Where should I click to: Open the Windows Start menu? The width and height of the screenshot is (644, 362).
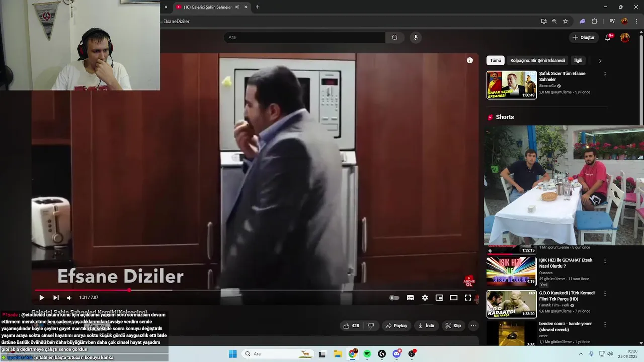point(233,354)
